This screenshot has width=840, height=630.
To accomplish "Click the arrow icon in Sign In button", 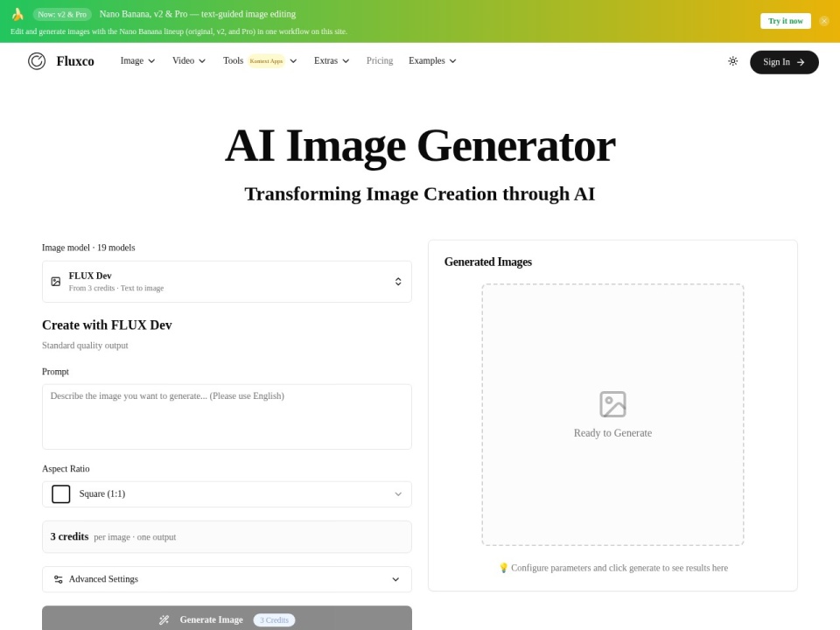I will pos(801,62).
